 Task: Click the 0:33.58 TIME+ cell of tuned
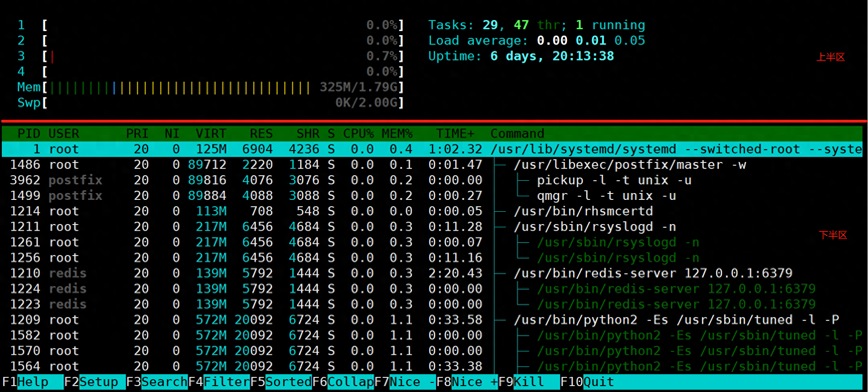point(455,320)
